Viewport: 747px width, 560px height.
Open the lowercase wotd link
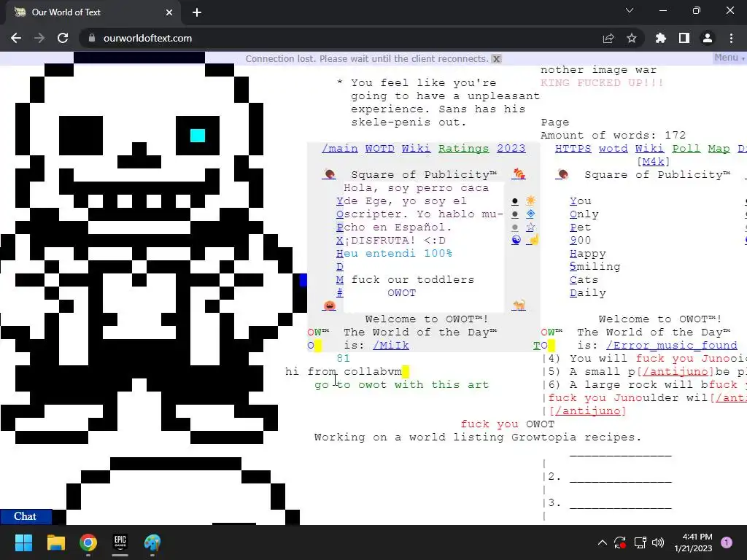[x=613, y=149]
